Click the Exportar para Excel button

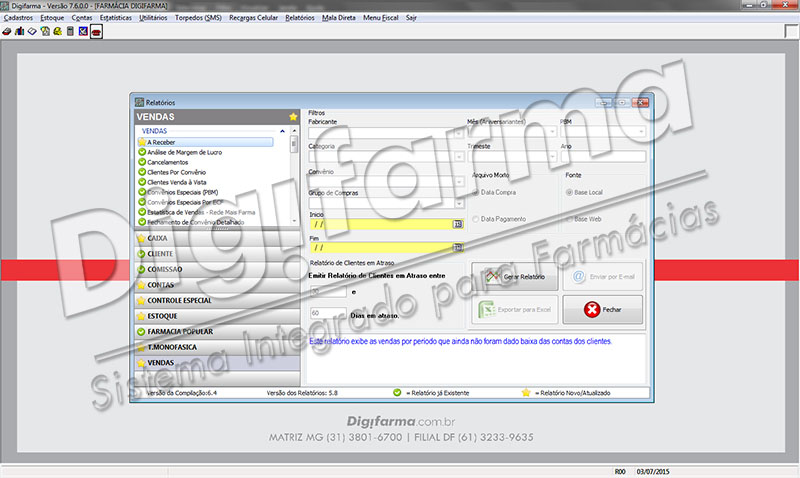coord(514,310)
